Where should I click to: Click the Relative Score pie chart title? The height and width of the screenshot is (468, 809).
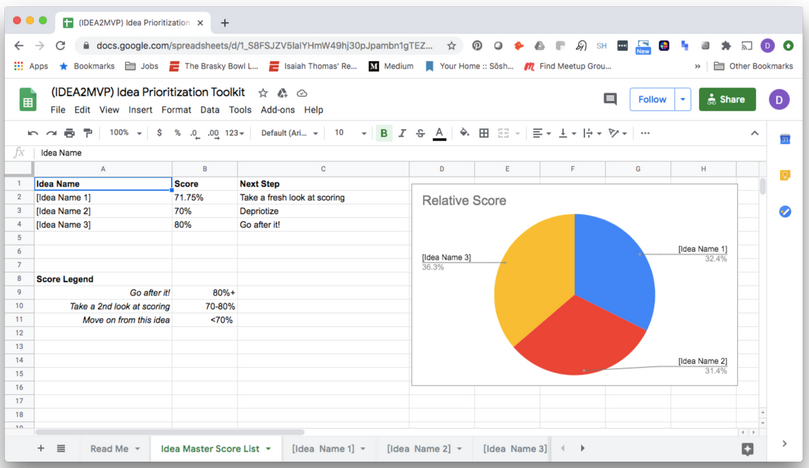pos(464,201)
